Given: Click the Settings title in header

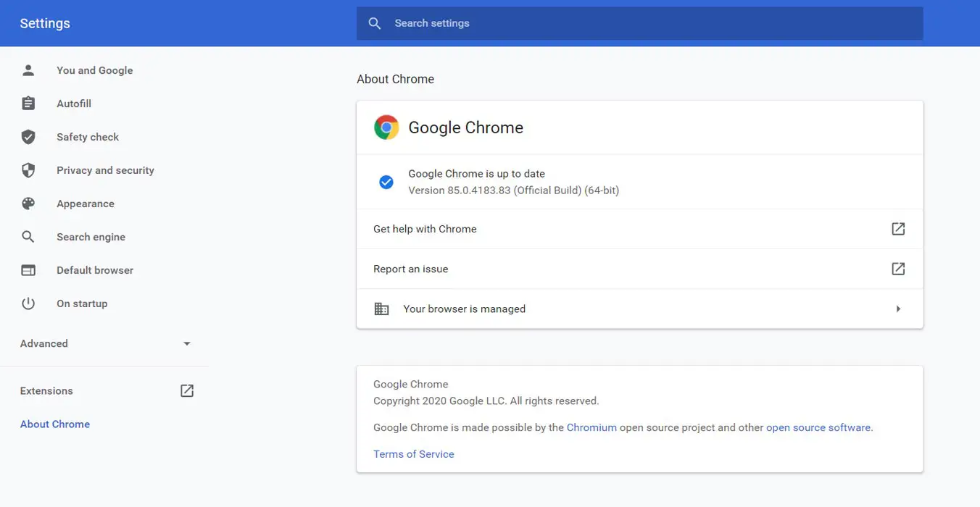Looking at the screenshot, I should tap(45, 23).
